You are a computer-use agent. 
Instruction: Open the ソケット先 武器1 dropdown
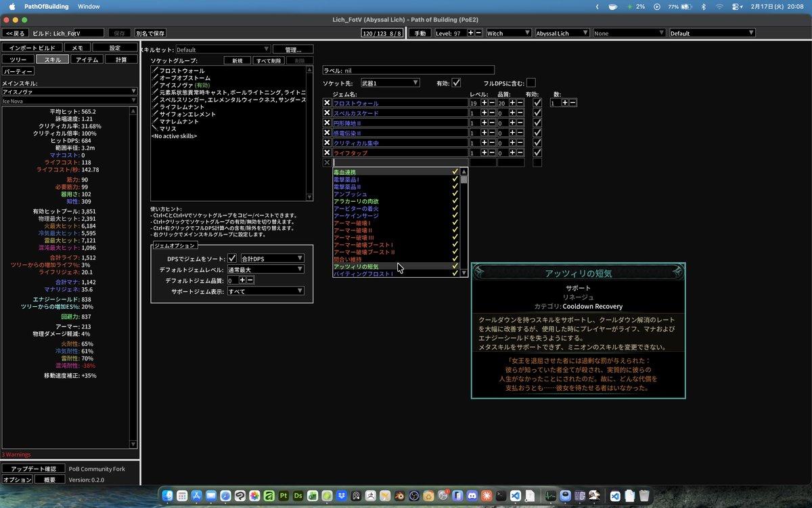click(x=390, y=83)
